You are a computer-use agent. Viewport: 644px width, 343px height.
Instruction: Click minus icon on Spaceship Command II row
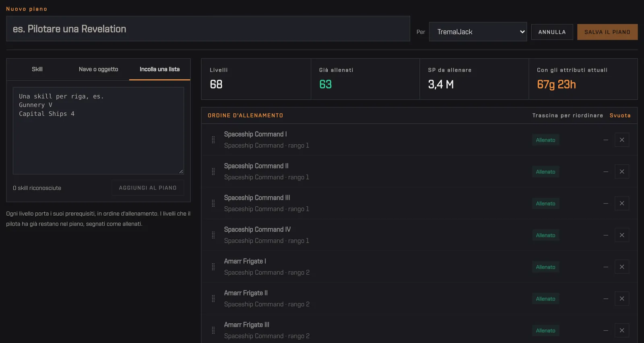606,172
